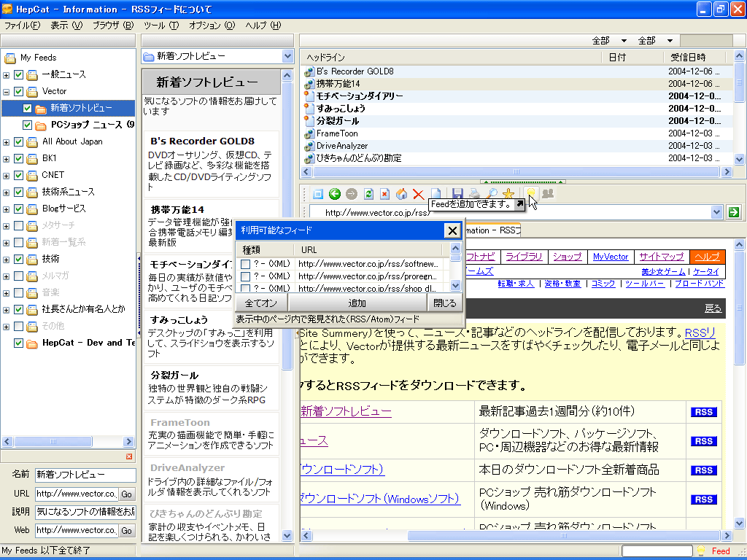Enable the 音楽 checkbox

(18, 293)
